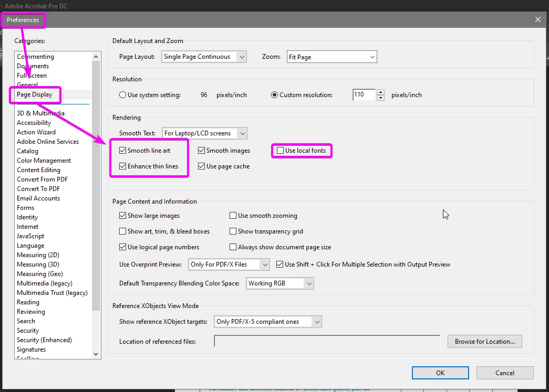The image size is (549, 392).
Task: Select Adobe Online Services category
Action: click(x=48, y=142)
